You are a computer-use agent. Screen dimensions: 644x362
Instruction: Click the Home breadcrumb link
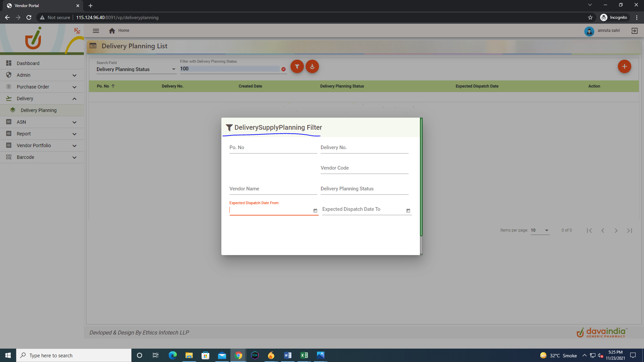(123, 31)
